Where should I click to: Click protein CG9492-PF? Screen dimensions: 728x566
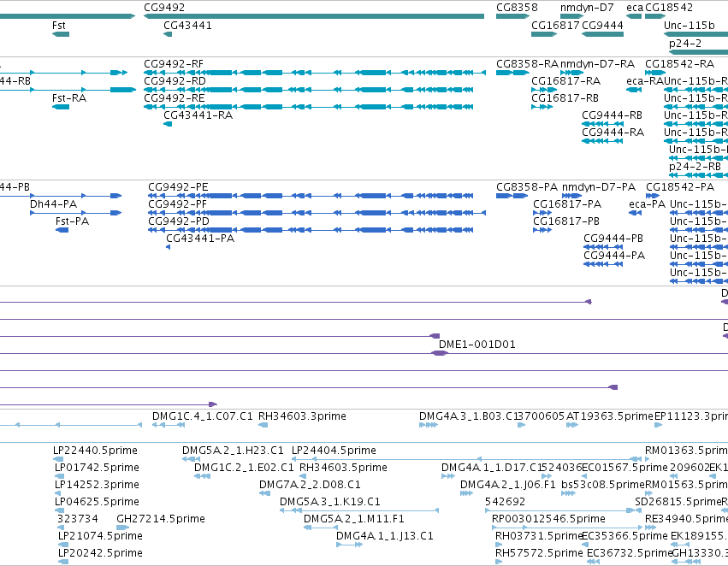pos(177,204)
